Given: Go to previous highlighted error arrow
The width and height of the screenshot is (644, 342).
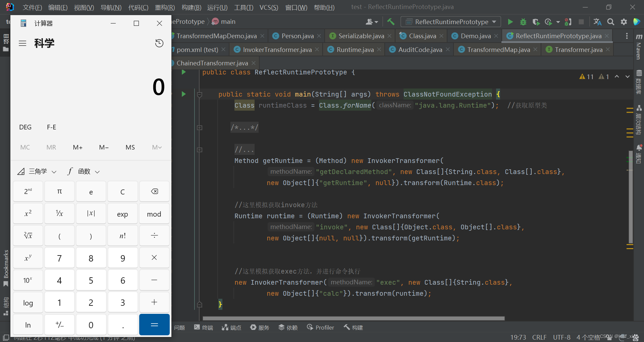Looking at the screenshot, I should click(x=617, y=77).
